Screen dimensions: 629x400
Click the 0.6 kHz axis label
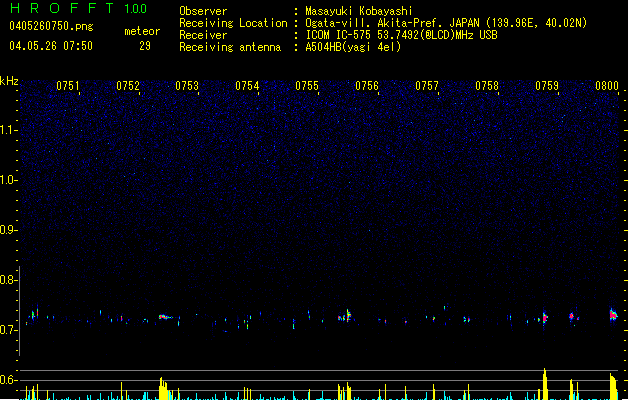[9, 380]
